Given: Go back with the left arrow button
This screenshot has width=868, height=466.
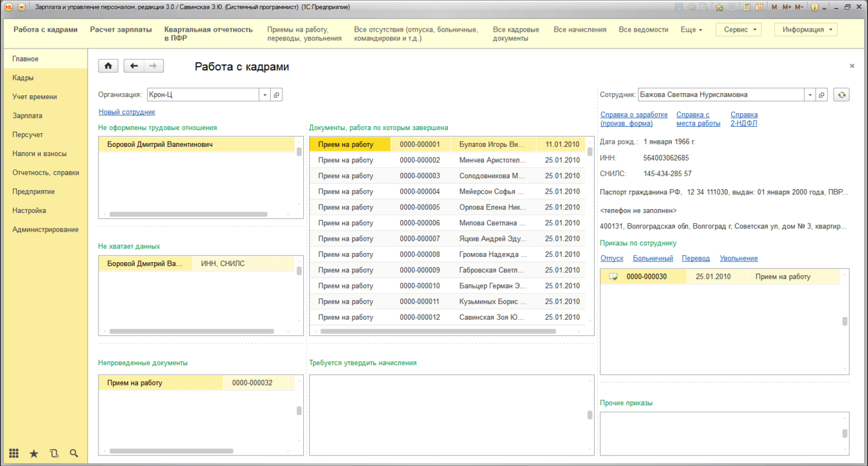Looking at the screenshot, I should pyautogui.click(x=133, y=66).
